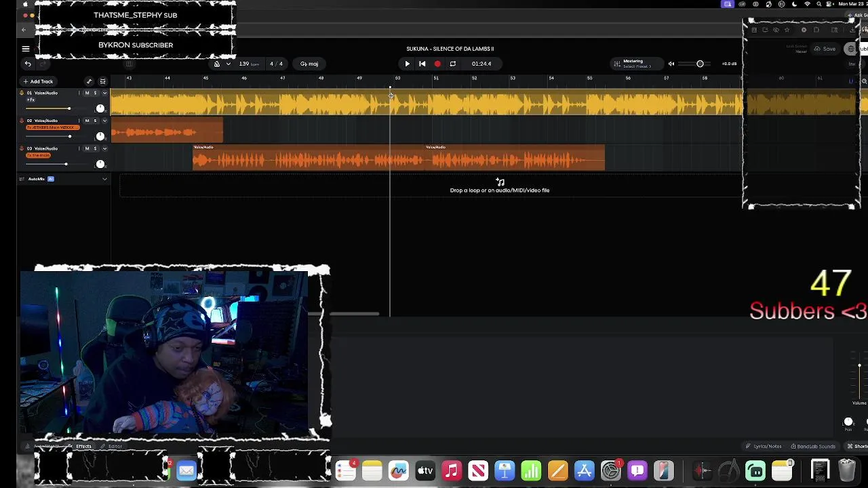This screenshot has height=488, width=868.
Task: Solo track 03 Voice/Audio
Action: coord(95,148)
